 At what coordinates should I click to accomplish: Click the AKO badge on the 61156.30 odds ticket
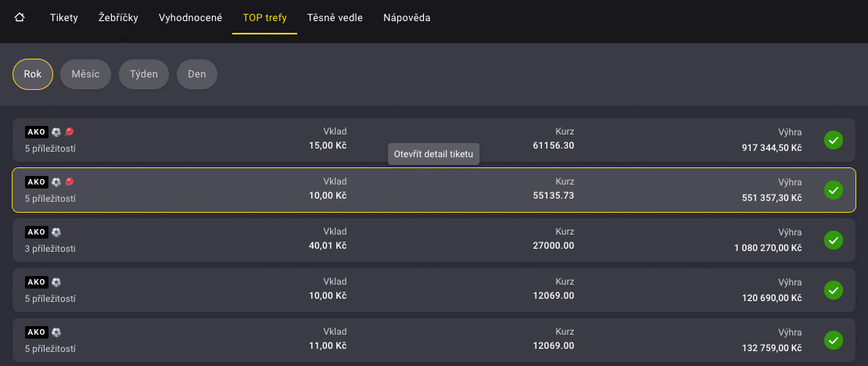37,132
